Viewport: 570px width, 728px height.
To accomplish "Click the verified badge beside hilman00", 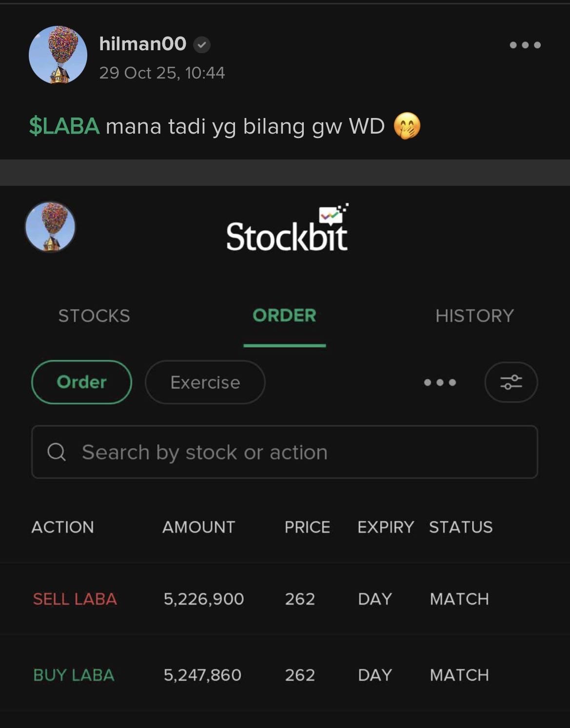I will point(201,45).
